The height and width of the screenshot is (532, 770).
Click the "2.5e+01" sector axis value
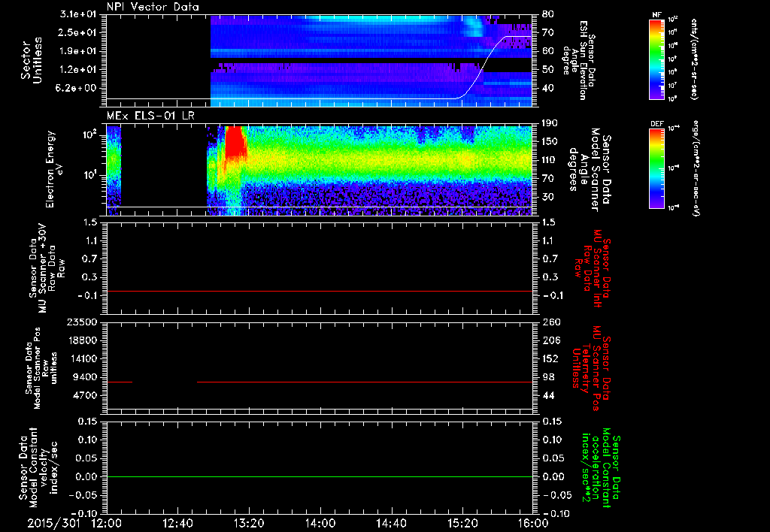(x=77, y=32)
